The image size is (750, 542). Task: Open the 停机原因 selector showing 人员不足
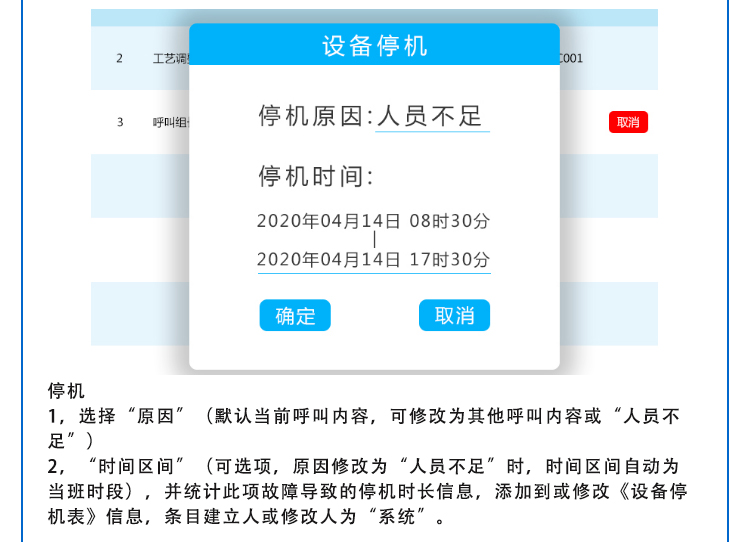(x=431, y=116)
